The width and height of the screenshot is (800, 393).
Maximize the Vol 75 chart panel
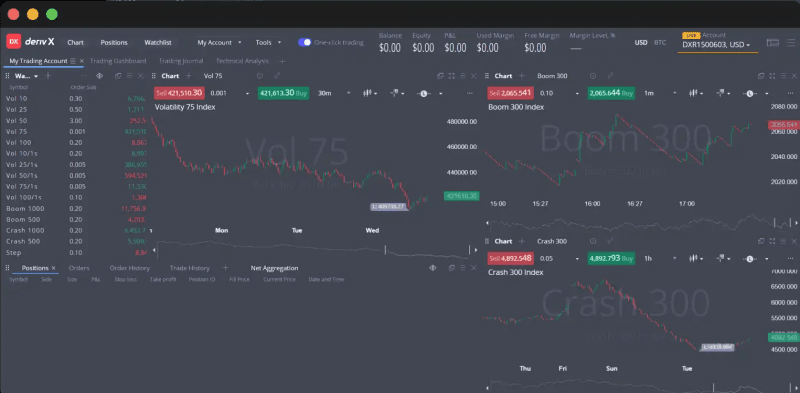click(x=452, y=76)
